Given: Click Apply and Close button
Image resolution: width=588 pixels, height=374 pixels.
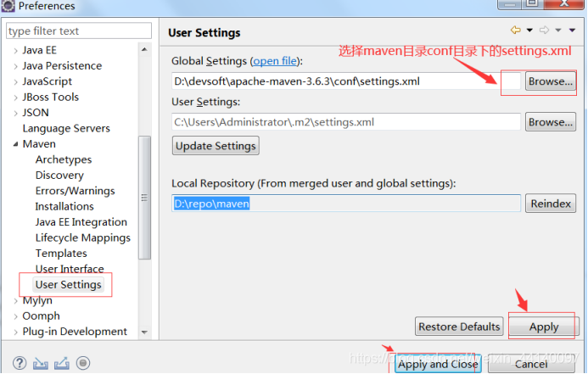Looking at the screenshot, I should [438, 364].
